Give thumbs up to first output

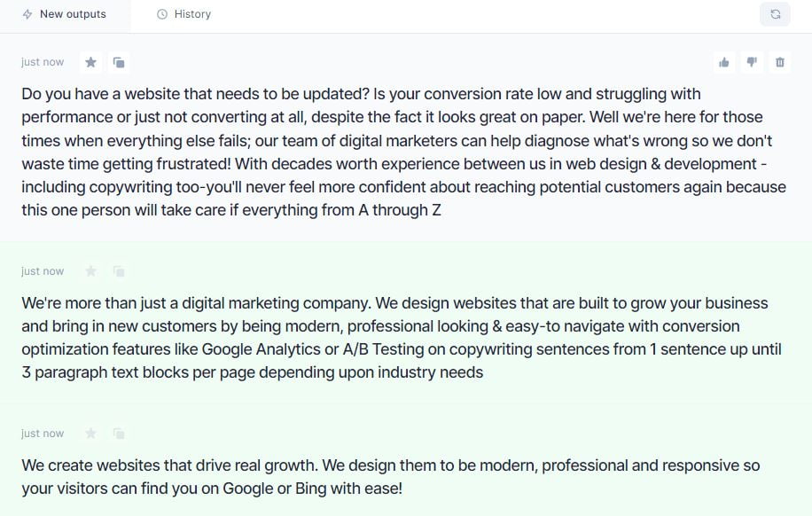tap(724, 62)
